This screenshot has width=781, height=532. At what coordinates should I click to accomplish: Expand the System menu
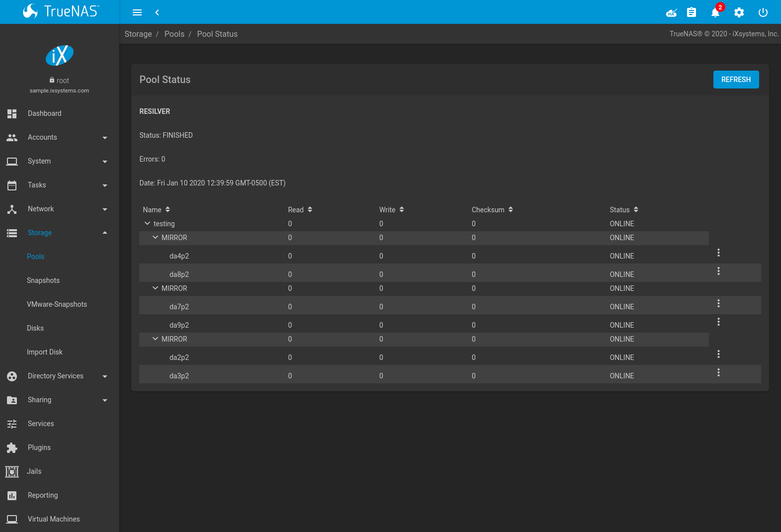[x=60, y=161]
